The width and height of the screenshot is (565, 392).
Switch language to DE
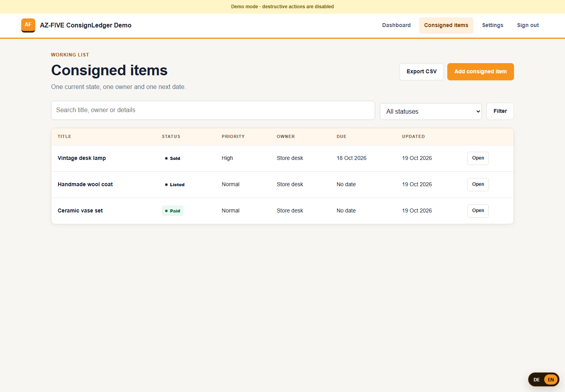click(536, 379)
